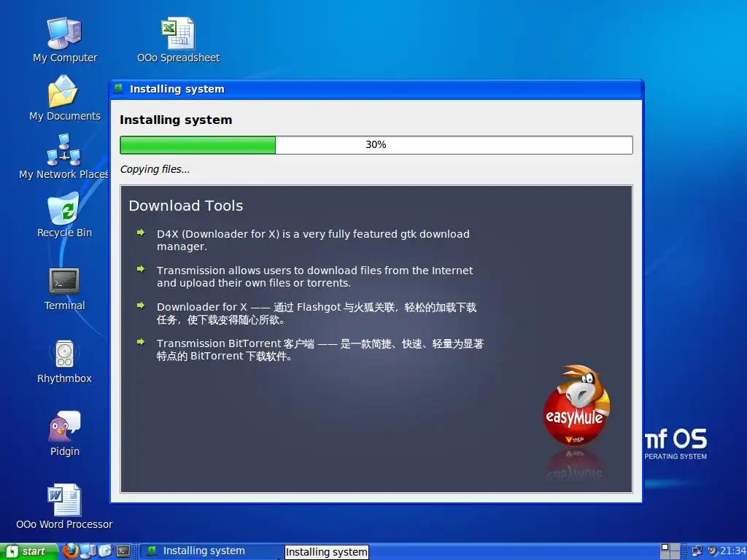Click the Download Tools slide heading
The image size is (747, 560).
[x=186, y=206]
